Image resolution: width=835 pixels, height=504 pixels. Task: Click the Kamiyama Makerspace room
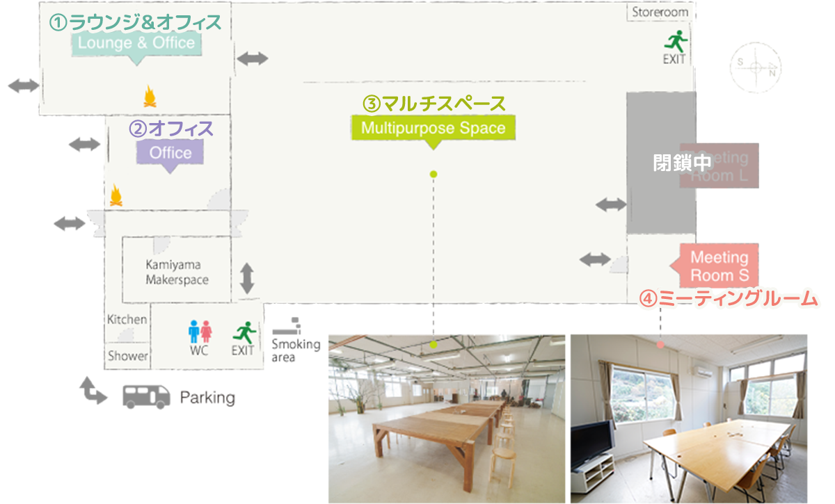177,272
